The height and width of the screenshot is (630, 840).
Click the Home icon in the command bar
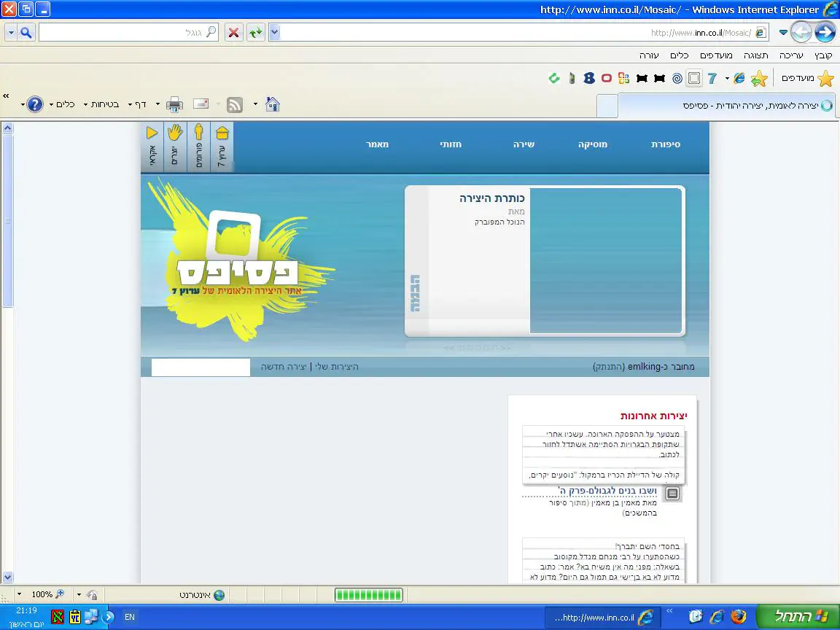(x=273, y=104)
